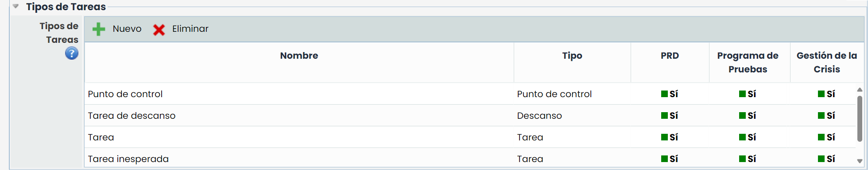Click the Descanso type cell

pyautogui.click(x=539, y=116)
